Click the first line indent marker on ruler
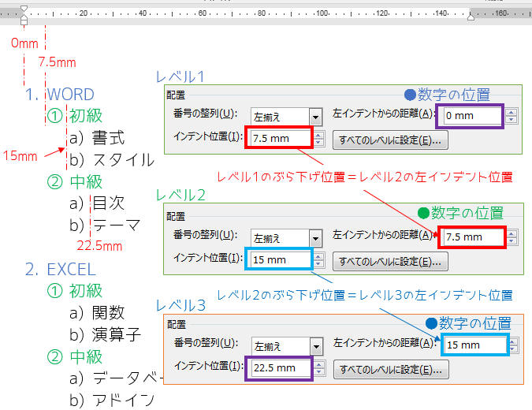 24,9
